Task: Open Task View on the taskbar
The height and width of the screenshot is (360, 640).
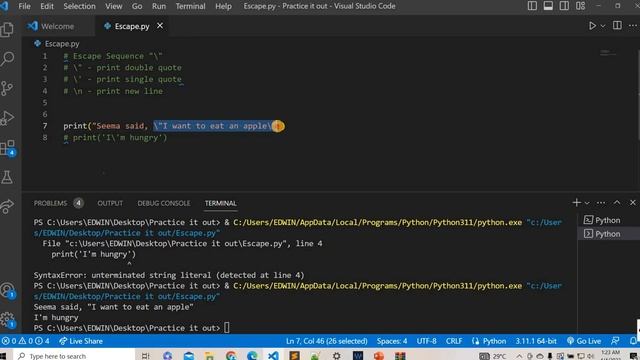Action: [x=145, y=356]
